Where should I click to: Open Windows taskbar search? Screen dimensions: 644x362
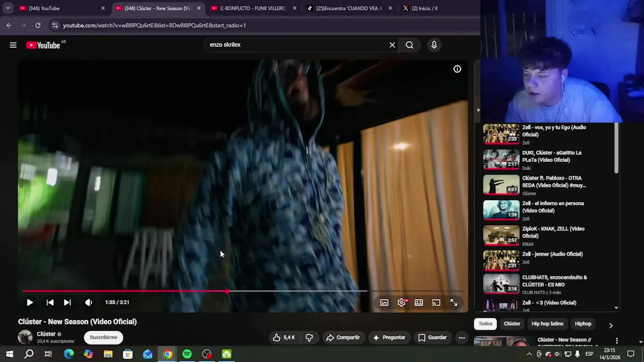[29, 354]
